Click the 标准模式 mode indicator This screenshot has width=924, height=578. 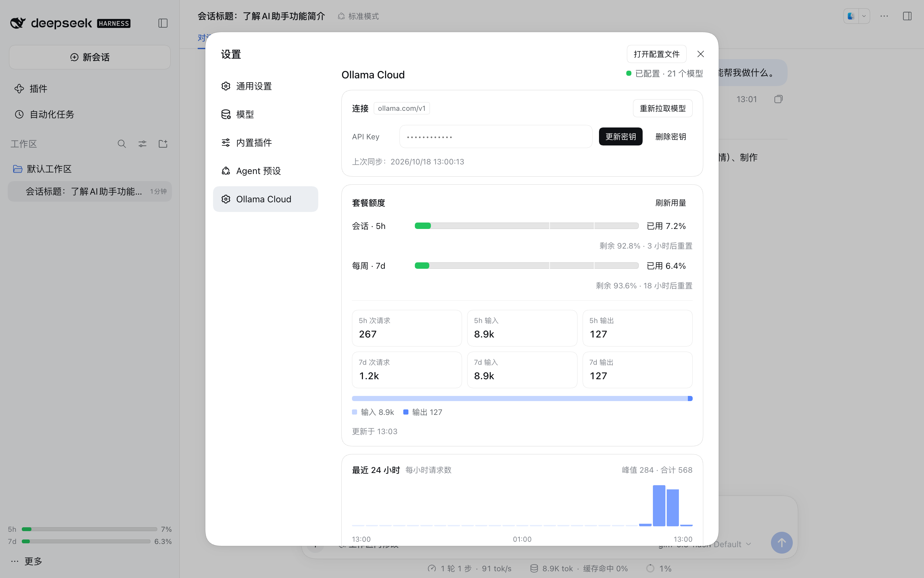click(358, 16)
